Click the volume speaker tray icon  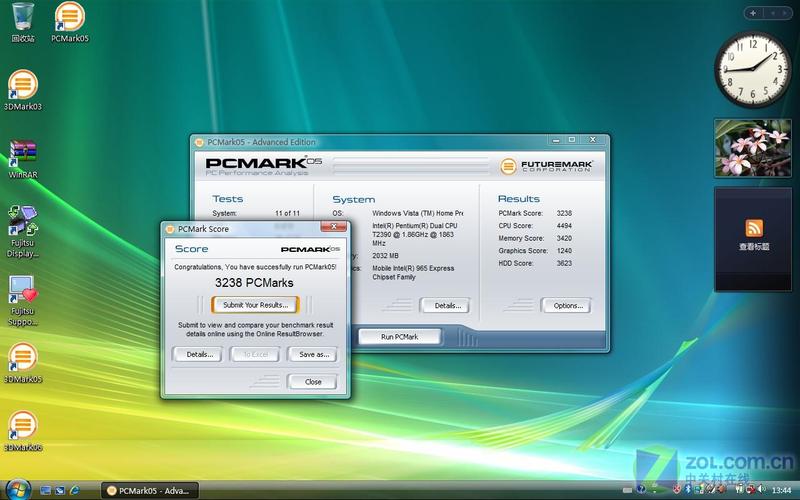[x=761, y=490]
